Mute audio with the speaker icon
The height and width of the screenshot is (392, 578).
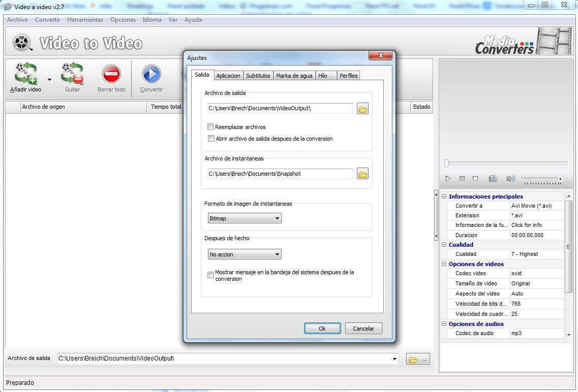coord(510,179)
